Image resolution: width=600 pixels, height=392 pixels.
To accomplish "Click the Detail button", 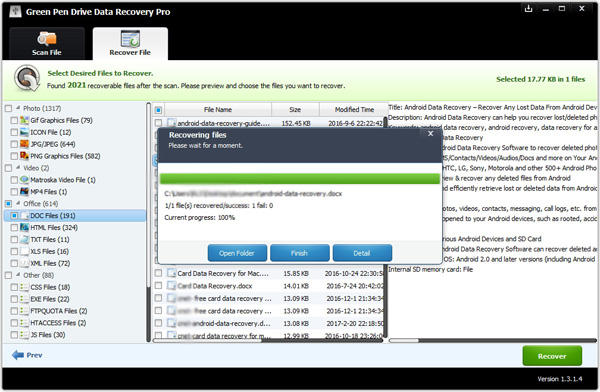I will [362, 253].
